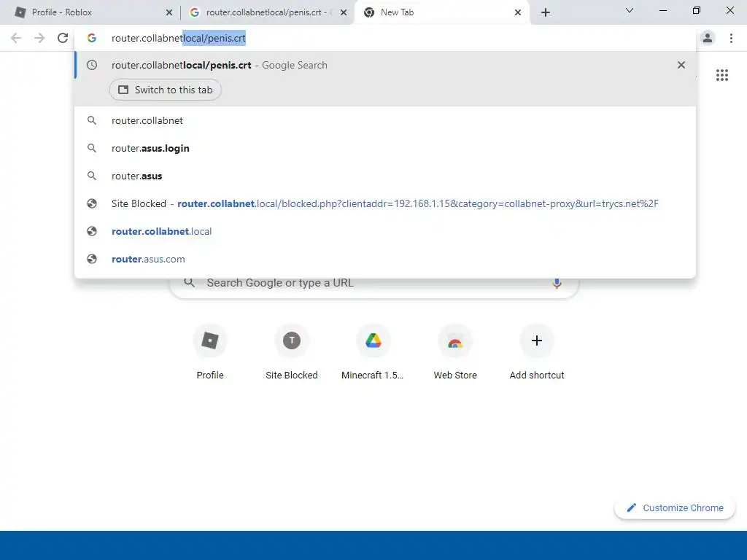Screen dimensions: 747x560
Task: Open the Chrome profile avatar menu
Action: (708, 38)
